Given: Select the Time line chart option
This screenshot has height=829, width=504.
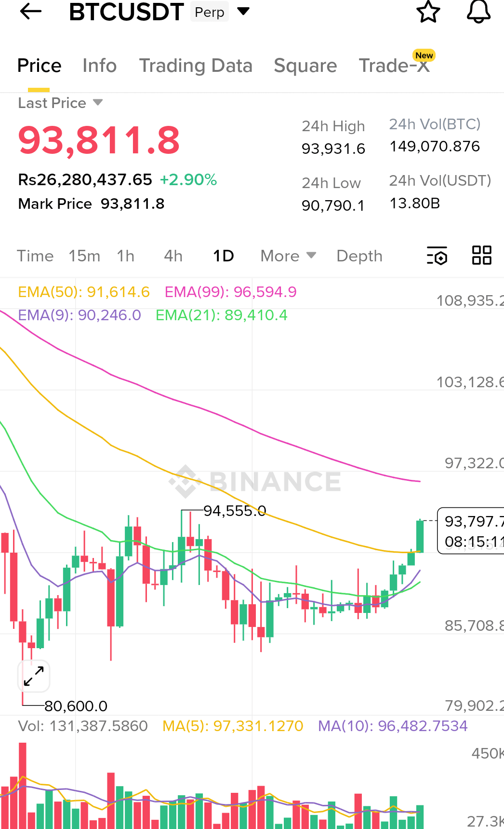Looking at the screenshot, I should 35,256.
